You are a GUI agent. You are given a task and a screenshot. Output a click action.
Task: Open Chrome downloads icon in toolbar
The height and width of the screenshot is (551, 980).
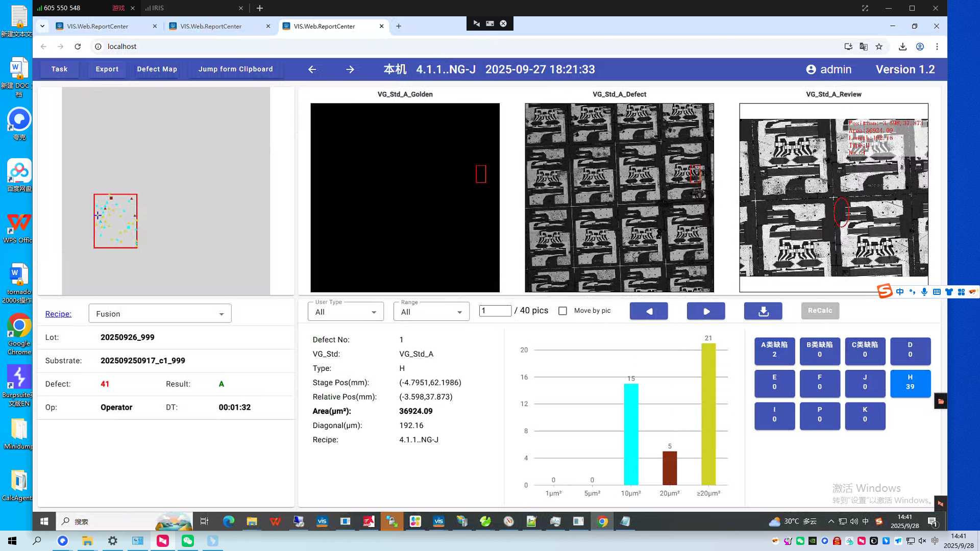tap(902, 46)
